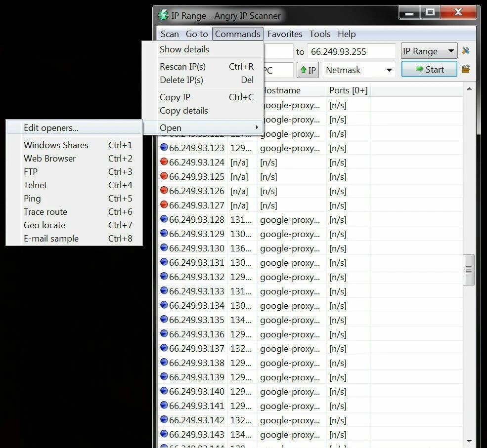Select row 66.249.93.139
This screenshot has height=448, width=487.
[310, 377]
